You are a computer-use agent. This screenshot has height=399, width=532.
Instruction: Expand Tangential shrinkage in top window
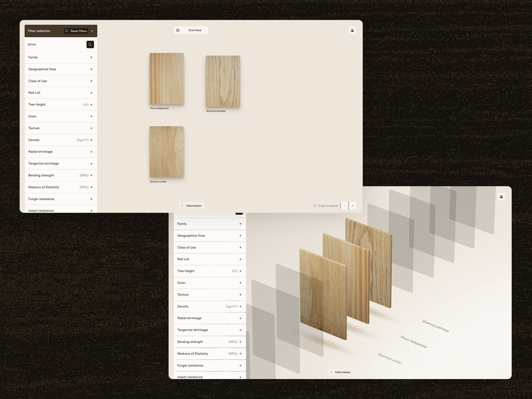click(x=61, y=164)
